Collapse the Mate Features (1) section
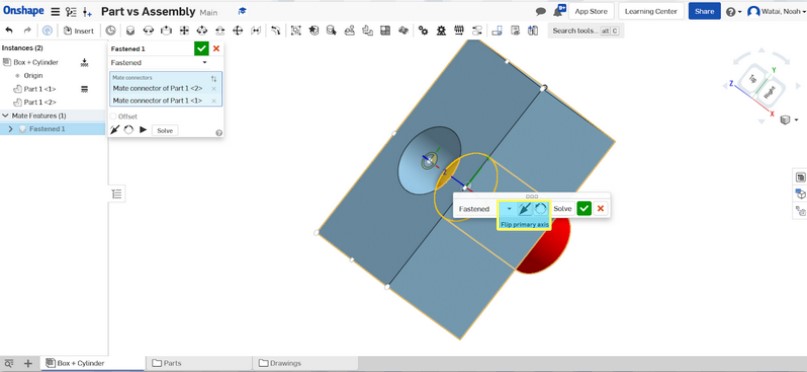Screen dimensions: 807x372 coord(5,116)
